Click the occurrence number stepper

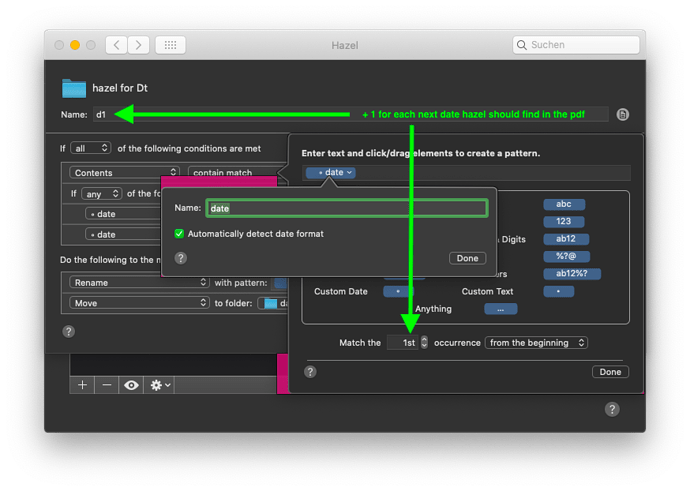click(424, 343)
